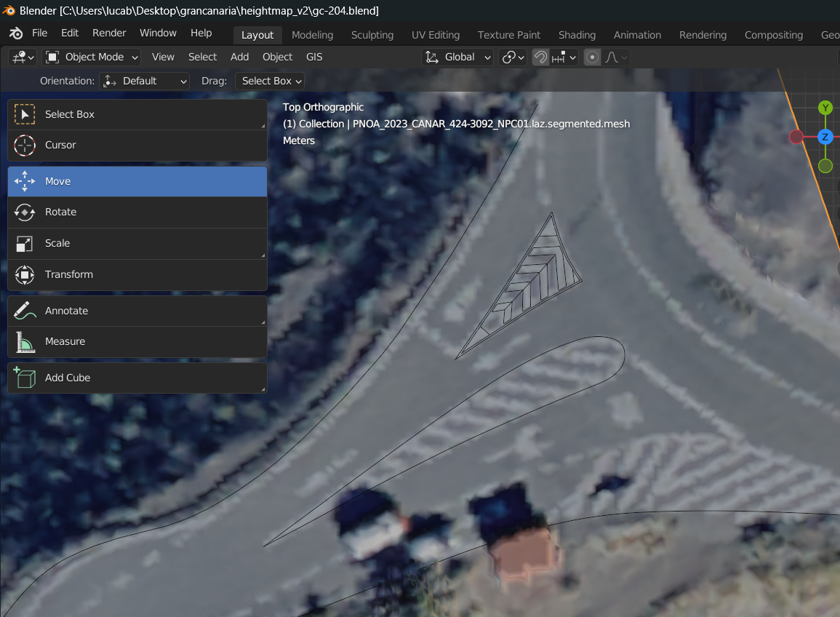
Task: Open the pivot point dropdown
Action: click(513, 57)
